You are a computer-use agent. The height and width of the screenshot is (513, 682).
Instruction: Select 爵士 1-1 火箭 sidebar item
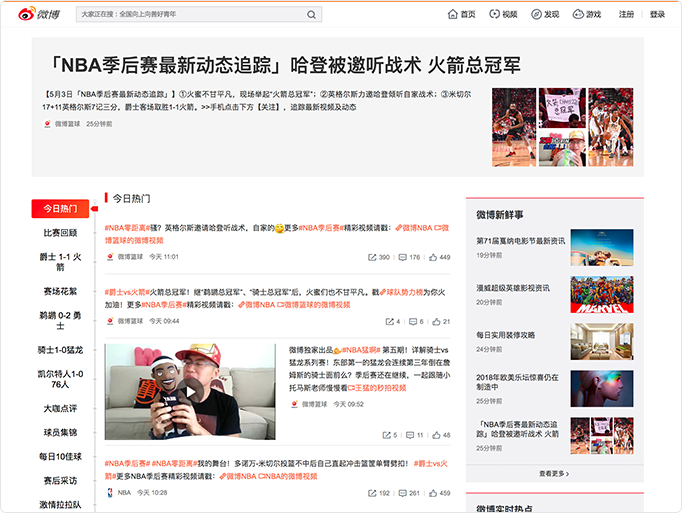[x=60, y=262]
